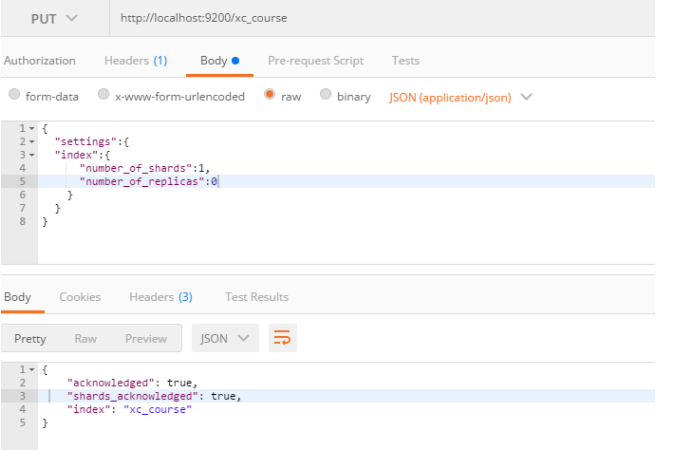Click "shards_acknowledged" key in response
The height and width of the screenshot is (450, 675).
[x=133, y=396]
